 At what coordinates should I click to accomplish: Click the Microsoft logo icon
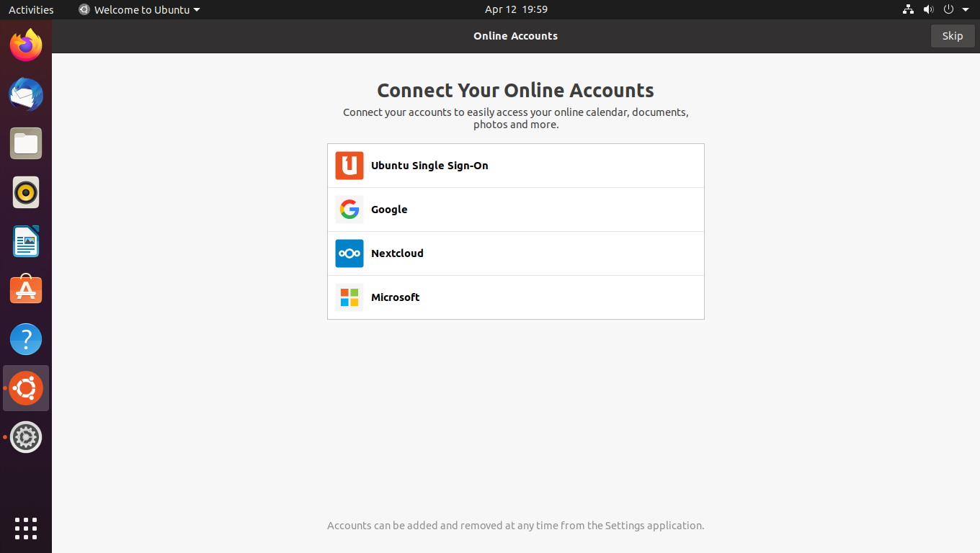point(349,297)
